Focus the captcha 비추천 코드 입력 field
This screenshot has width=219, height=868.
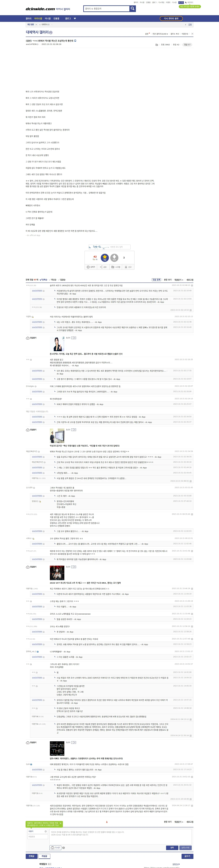(119, 247)
